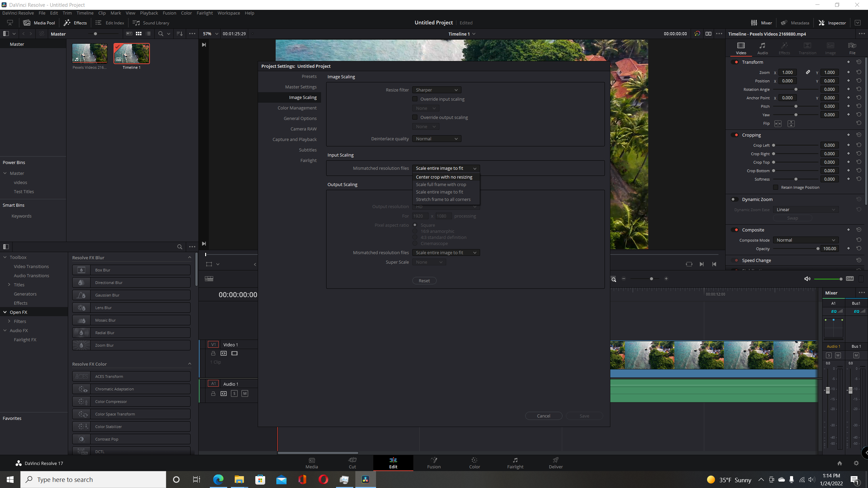Expand the Titles toolbox item
This screenshot has width=868, height=488.
9,285
